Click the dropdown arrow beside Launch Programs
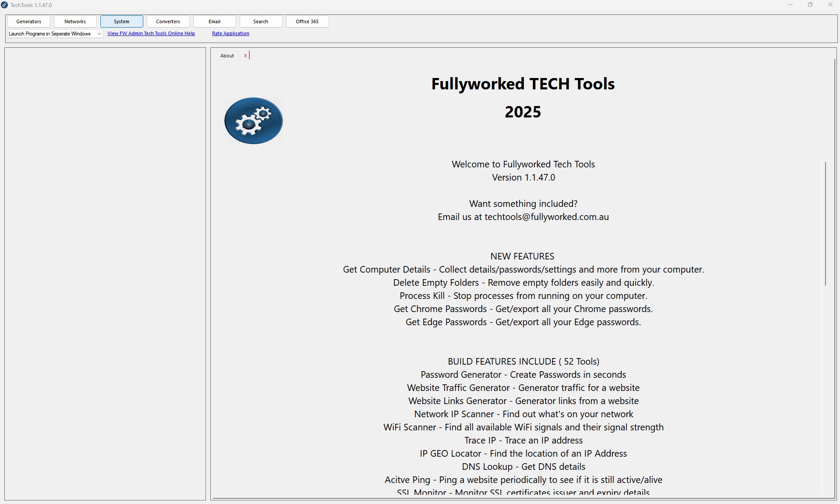This screenshot has height=504, width=840. click(x=99, y=34)
